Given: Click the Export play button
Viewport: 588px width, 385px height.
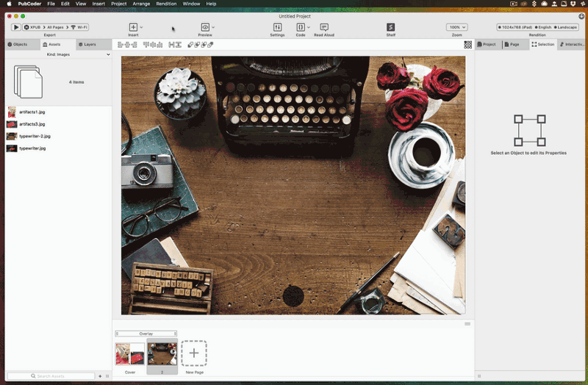Looking at the screenshot, I should pos(15,27).
